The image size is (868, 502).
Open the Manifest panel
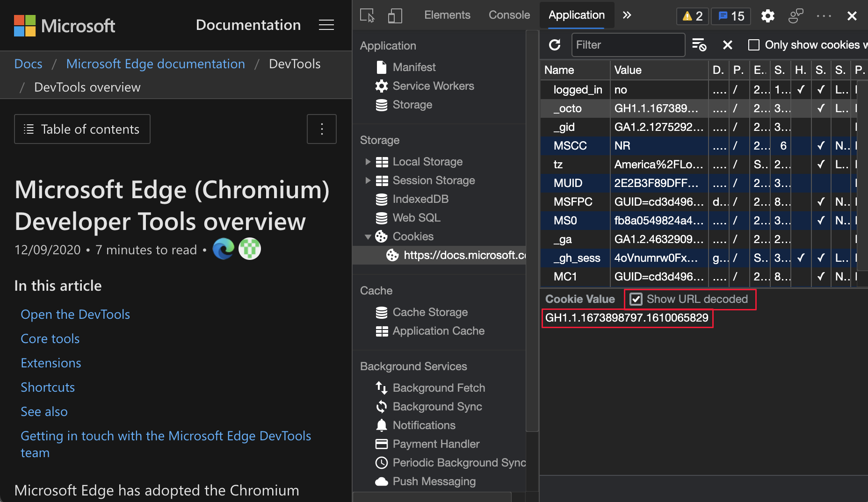(414, 67)
